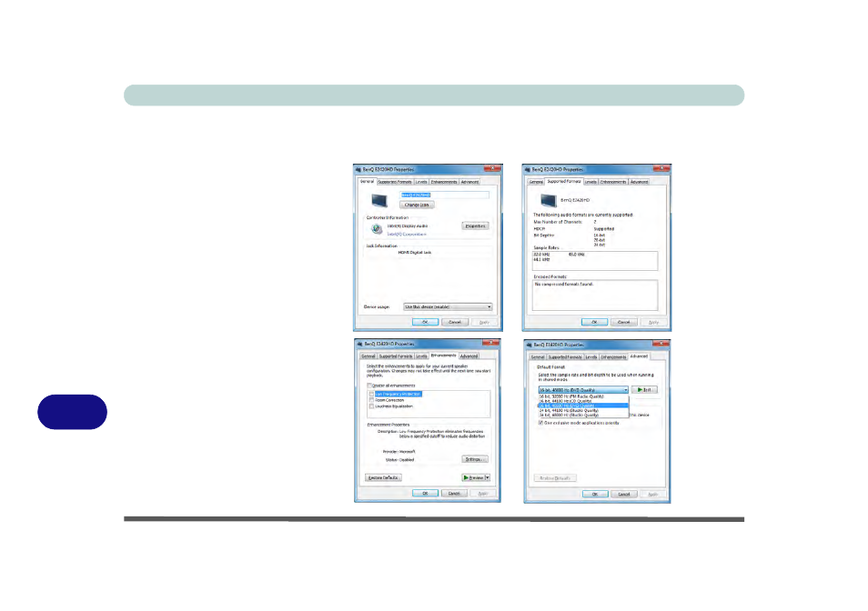
Task: Click Cancel in Advanced dialog
Action: tap(624, 495)
